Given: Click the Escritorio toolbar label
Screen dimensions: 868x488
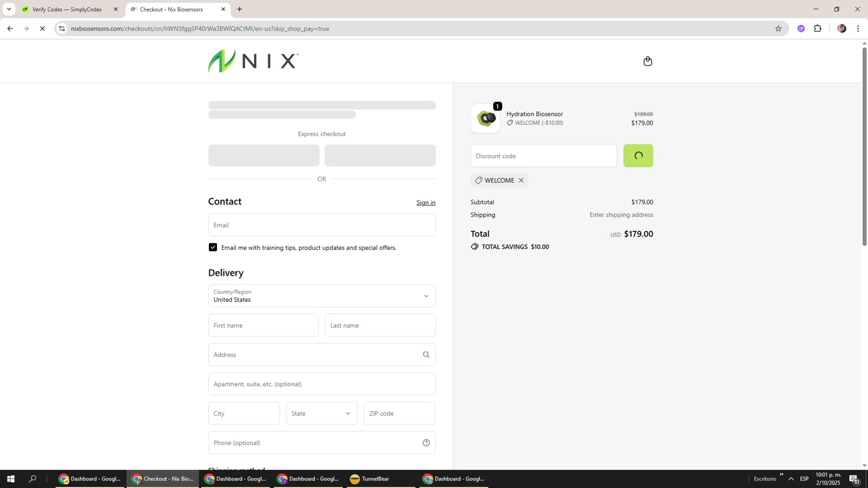Looking at the screenshot, I should [765, 479].
